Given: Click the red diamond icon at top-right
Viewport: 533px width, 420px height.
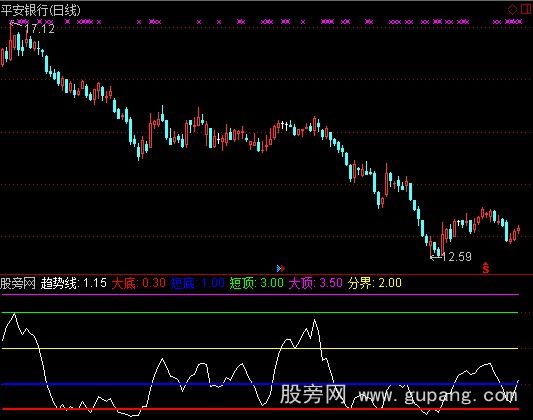Looking at the screenshot, I should 512,9.
